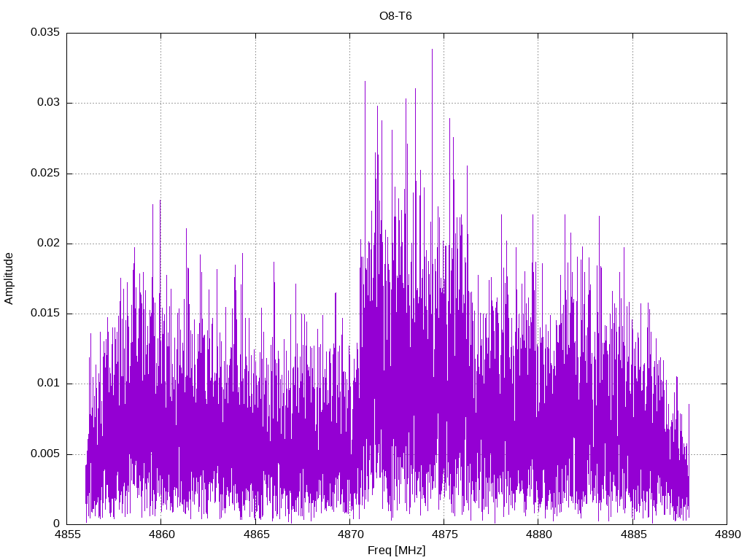Click y-axis tick label 0.02
Viewport: 747px width, 560px height.
point(49,244)
